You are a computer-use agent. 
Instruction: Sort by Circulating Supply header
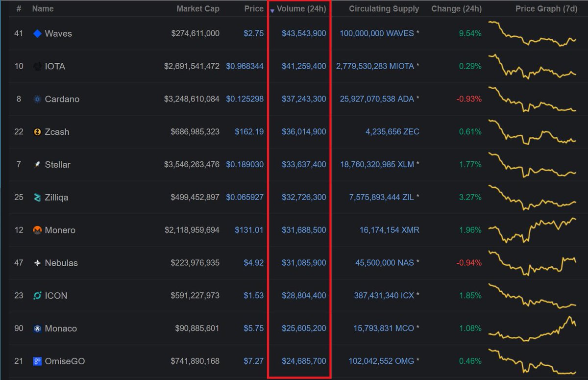384,9
